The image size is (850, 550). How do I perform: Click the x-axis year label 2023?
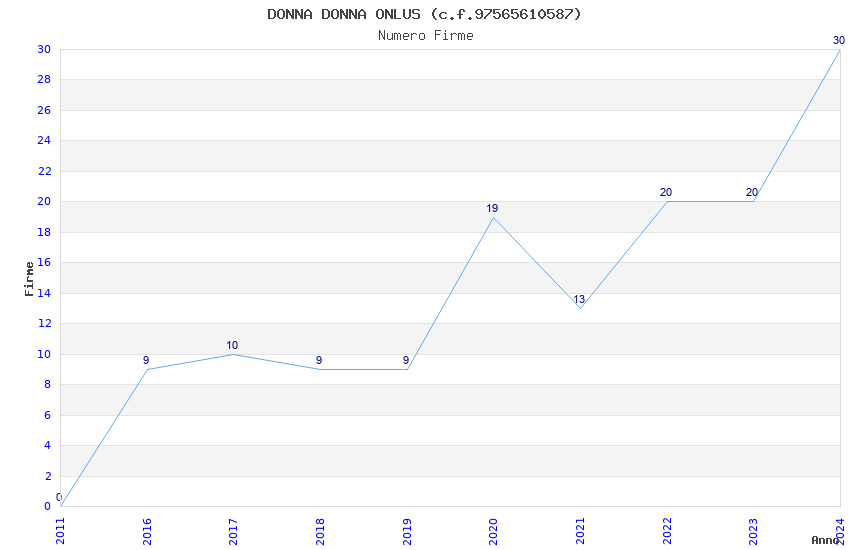[x=754, y=532]
